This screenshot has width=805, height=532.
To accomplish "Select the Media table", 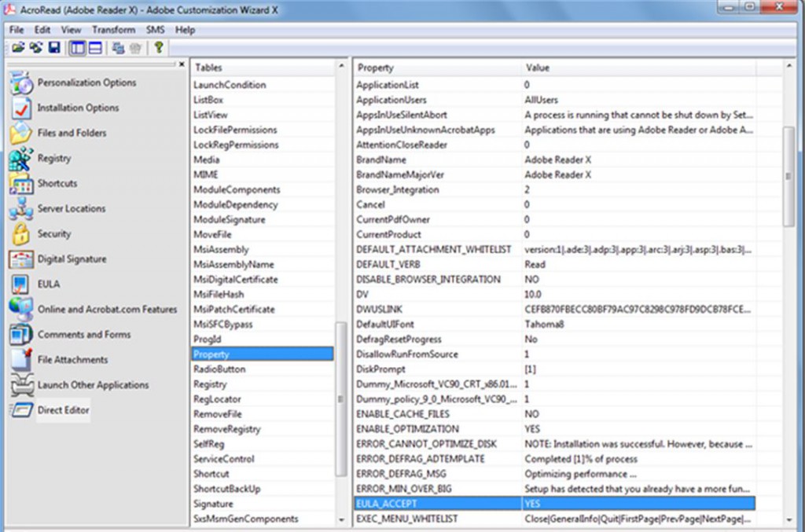I will pos(263,160).
